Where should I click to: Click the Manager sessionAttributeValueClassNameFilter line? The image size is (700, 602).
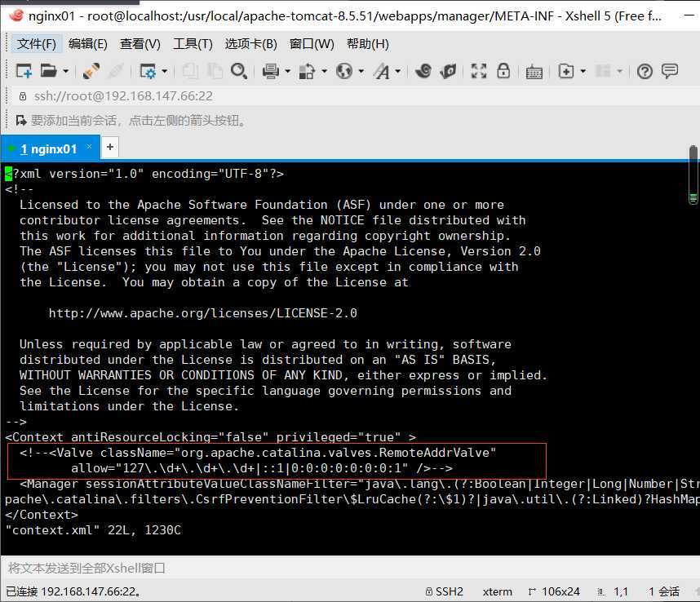tap(359, 483)
